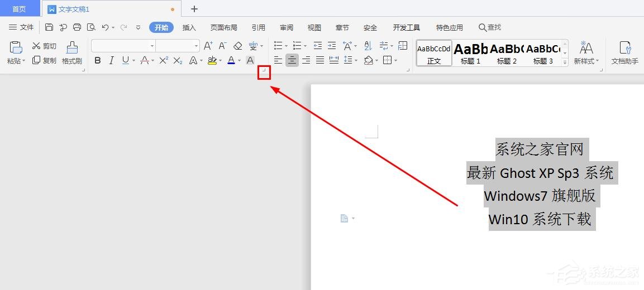Open the 文件 menu

pyautogui.click(x=21, y=27)
